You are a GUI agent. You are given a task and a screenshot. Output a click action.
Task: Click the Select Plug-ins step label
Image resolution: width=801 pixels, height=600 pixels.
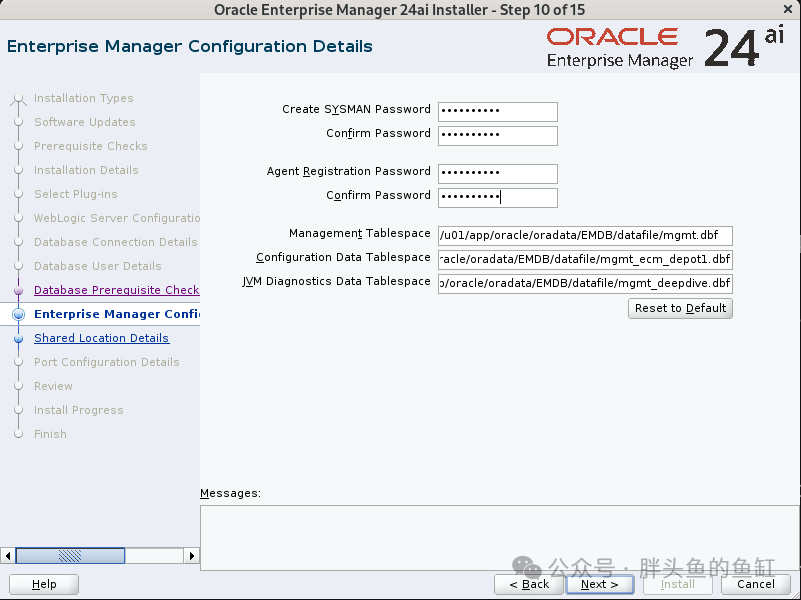76,194
